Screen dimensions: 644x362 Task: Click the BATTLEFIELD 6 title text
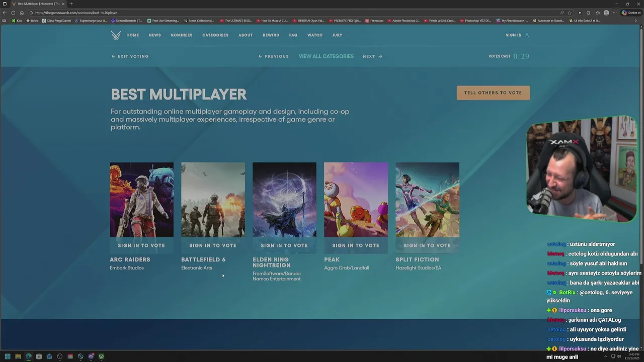[203, 260]
